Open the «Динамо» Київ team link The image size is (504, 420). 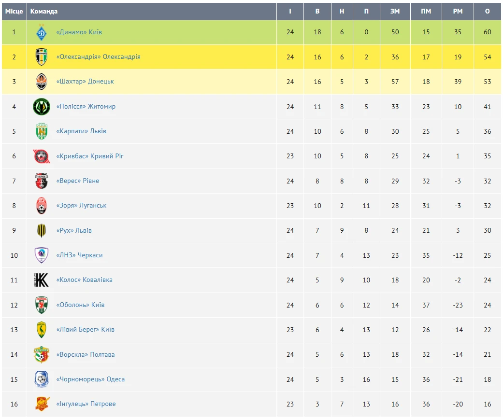[79, 32]
